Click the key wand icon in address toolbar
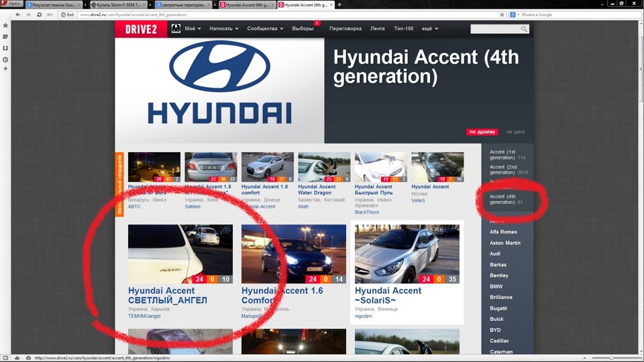 tap(50, 14)
